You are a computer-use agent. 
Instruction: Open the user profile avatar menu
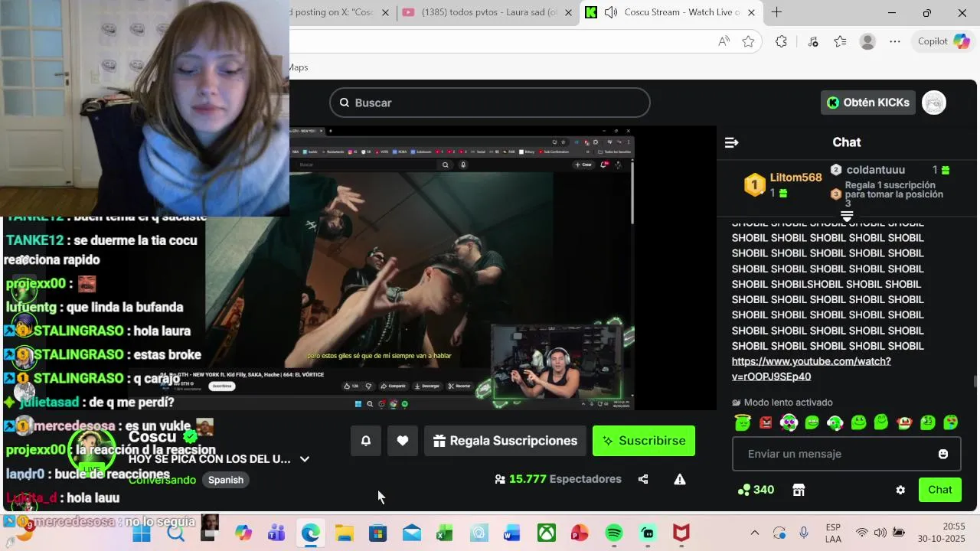pyautogui.click(x=934, y=103)
